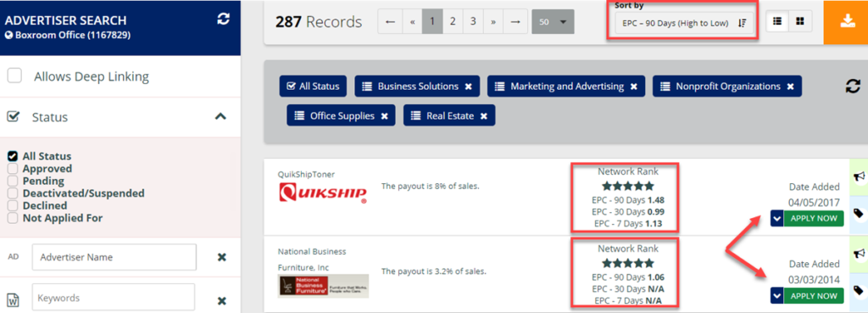Open the tag icon for QuikShipToner
The height and width of the screenshot is (313, 868).
[x=859, y=214]
